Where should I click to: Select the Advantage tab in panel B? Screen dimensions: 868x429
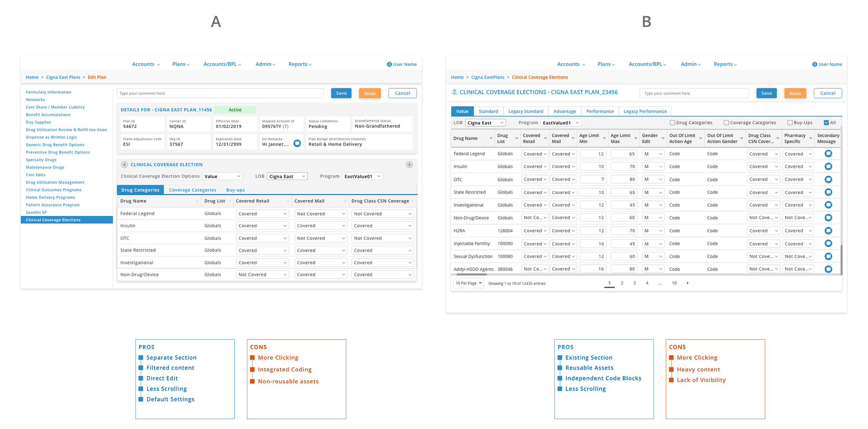click(565, 111)
